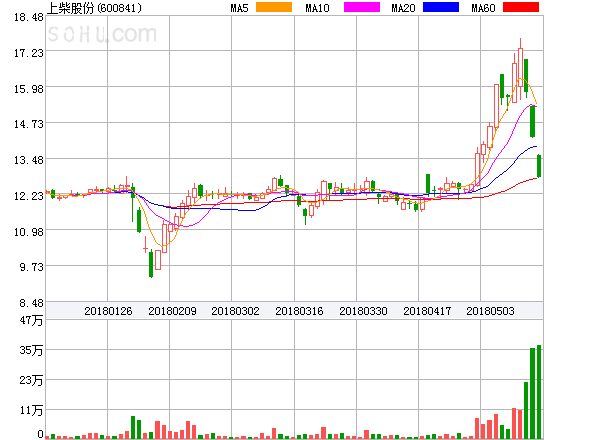Click the magenta MA10 legend swatch
The image size is (600, 440).
[362, 7]
